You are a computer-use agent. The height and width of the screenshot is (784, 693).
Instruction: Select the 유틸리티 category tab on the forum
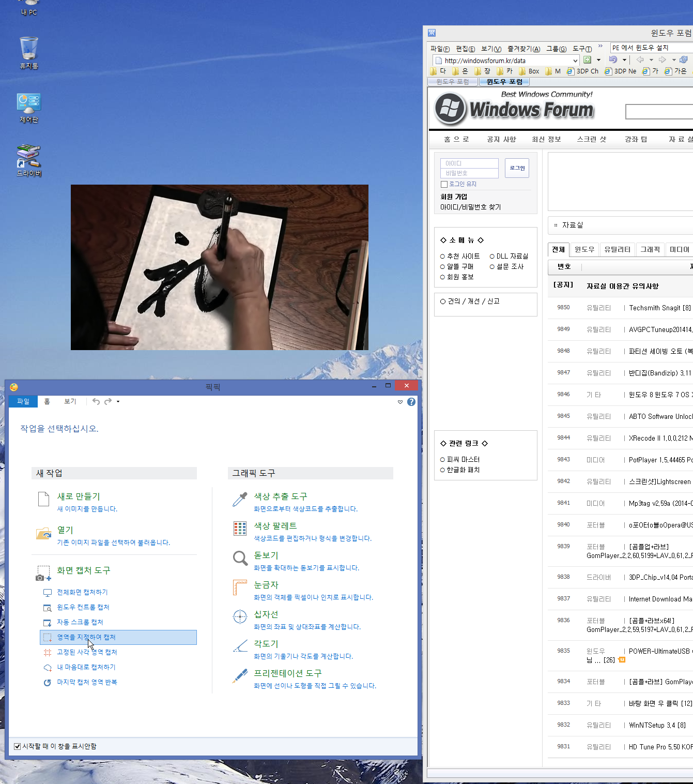(x=617, y=250)
